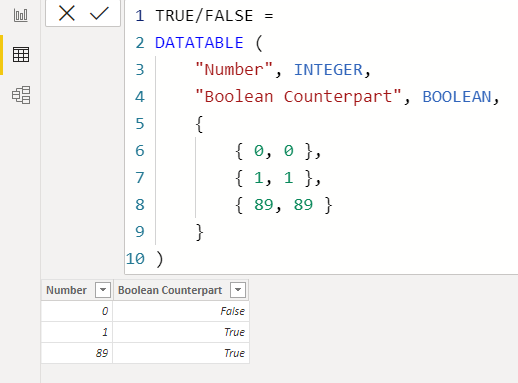The height and width of the screenshot is (383, 518).
Task: Click the True cell in row 89
Action: [181, 353]
